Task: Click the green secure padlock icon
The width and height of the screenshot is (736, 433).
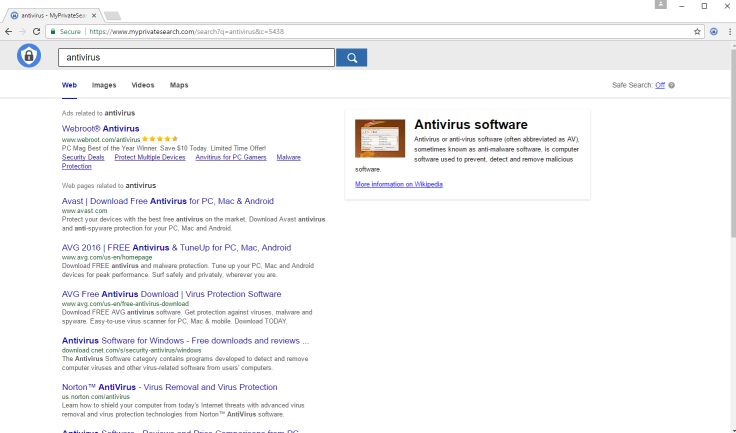Action: tap(53, 31)
